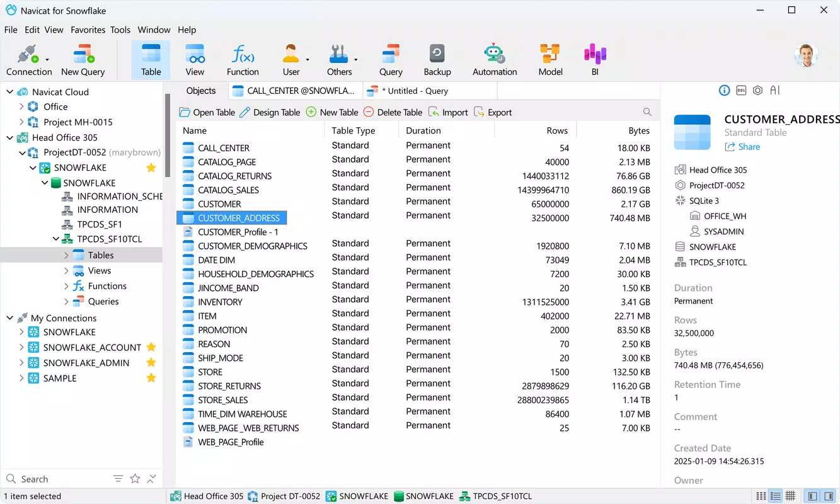This screenshot has height=504, width=840.
Task: Collapse the Navicat Cloud tree node
Action: pyautogui.click(x=9, y=92)
